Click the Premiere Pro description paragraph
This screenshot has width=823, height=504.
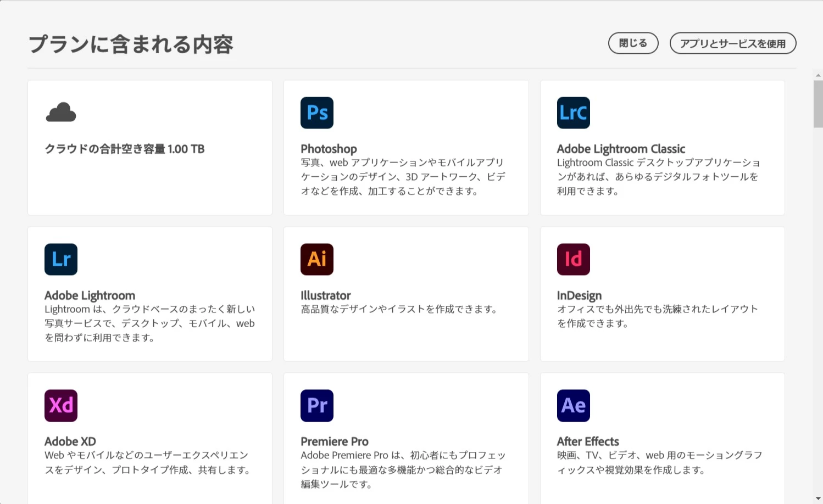403,469
